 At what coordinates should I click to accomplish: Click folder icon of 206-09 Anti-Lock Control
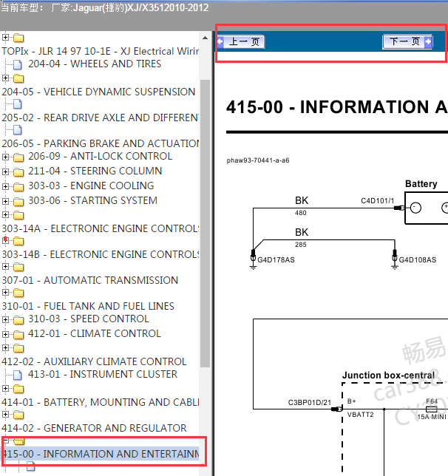tap(18, 157)
